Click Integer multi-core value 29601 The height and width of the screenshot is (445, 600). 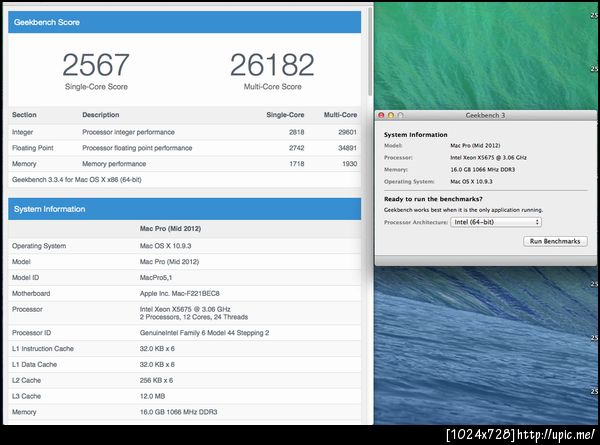pos(347,132)
